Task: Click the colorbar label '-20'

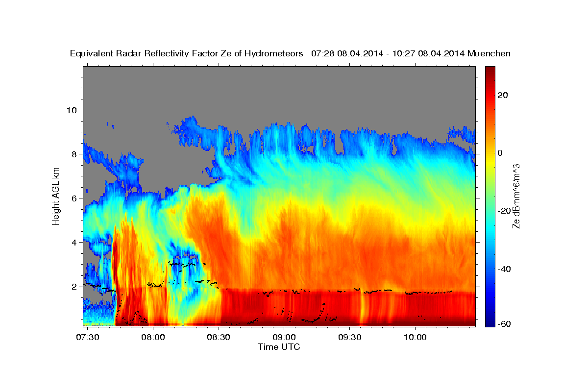Action: tap(504, 211)
